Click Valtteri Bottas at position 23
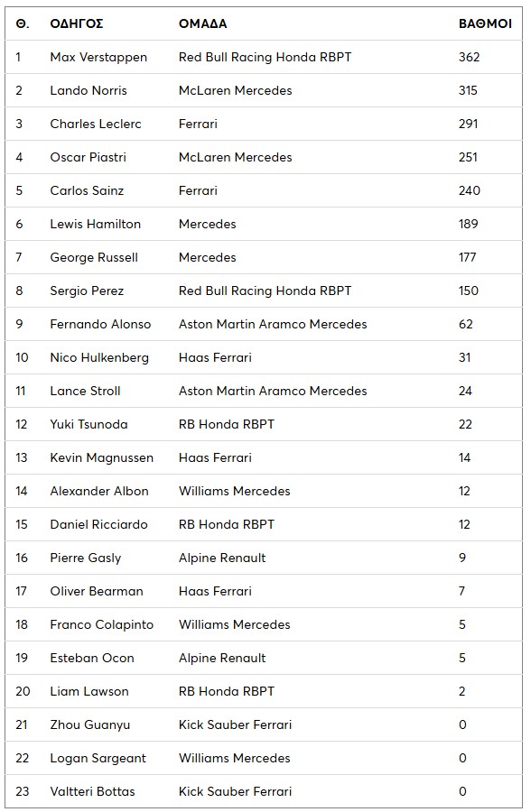This screenshot has width=531, height=812. (92, 792)
